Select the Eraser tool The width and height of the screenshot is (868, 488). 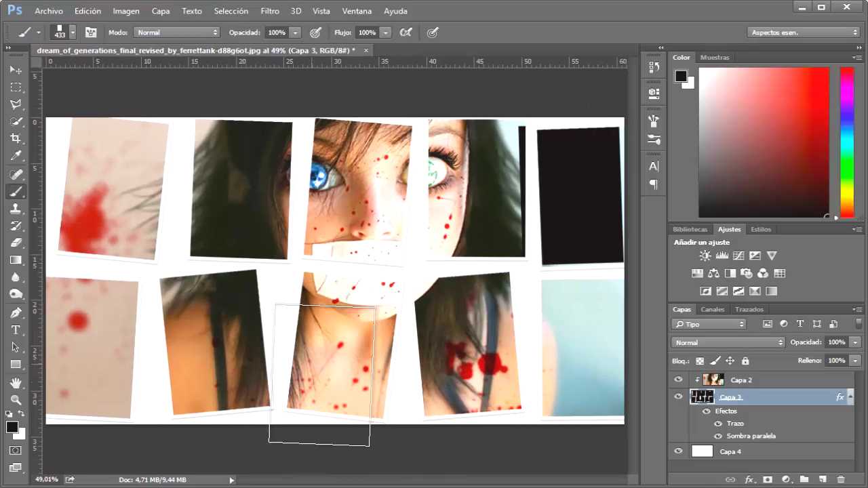tap(16, 243)
